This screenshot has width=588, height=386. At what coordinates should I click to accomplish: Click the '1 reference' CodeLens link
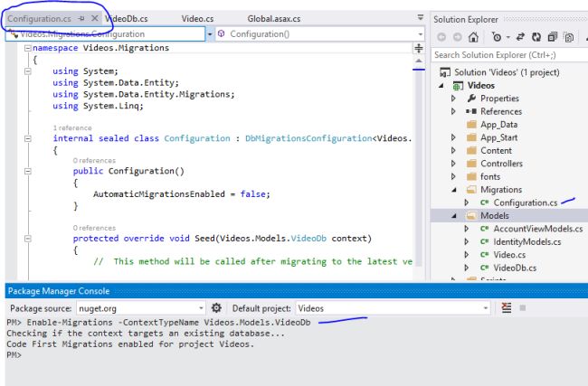coord(72,127)
